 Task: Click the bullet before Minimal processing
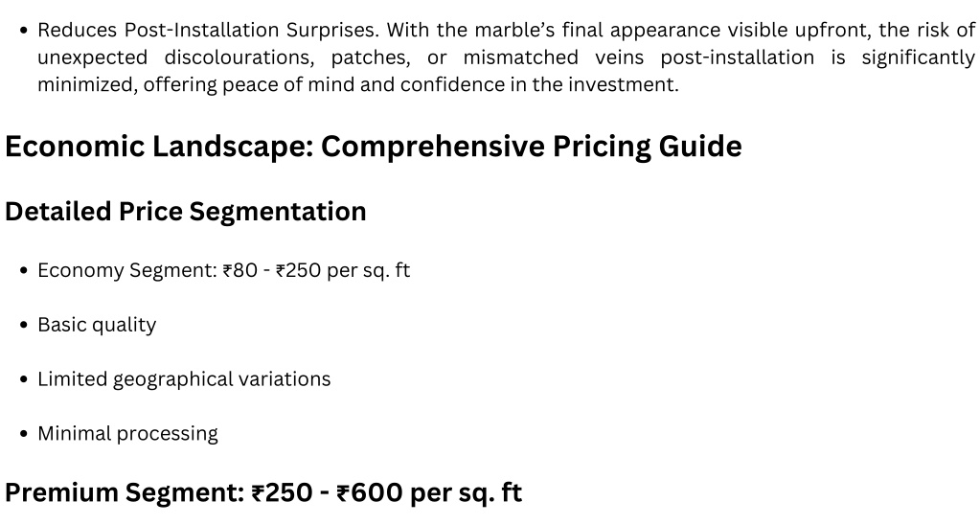click(x=24, y=434)
